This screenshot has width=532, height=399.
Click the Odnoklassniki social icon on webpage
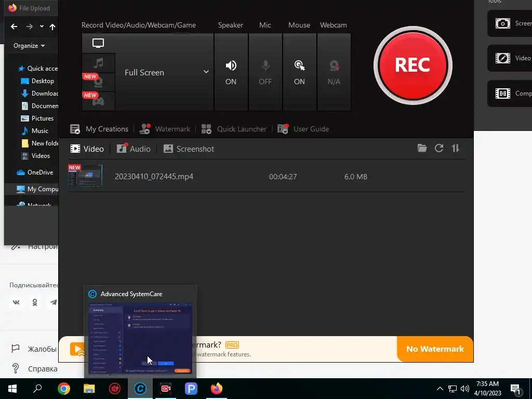[35, 302]
